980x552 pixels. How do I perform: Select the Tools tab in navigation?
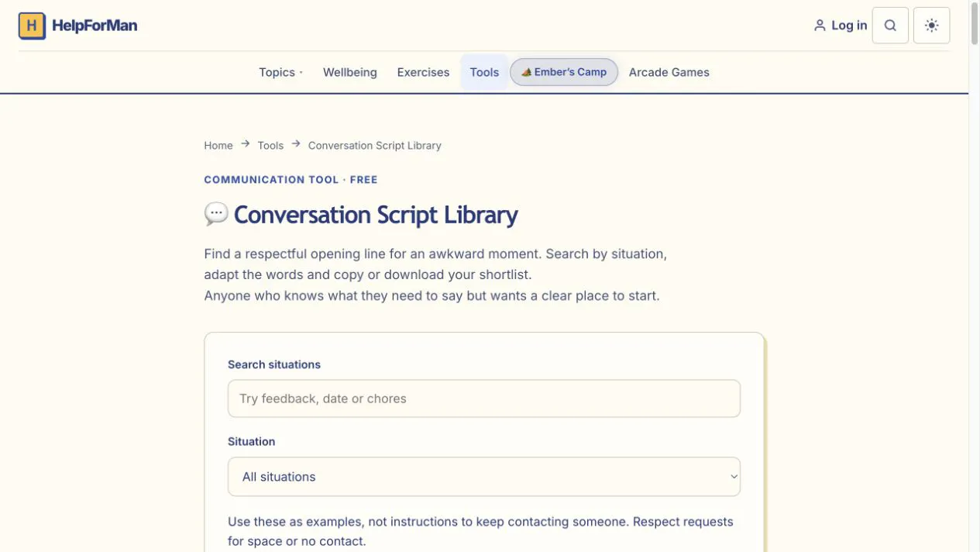(484, 72)
